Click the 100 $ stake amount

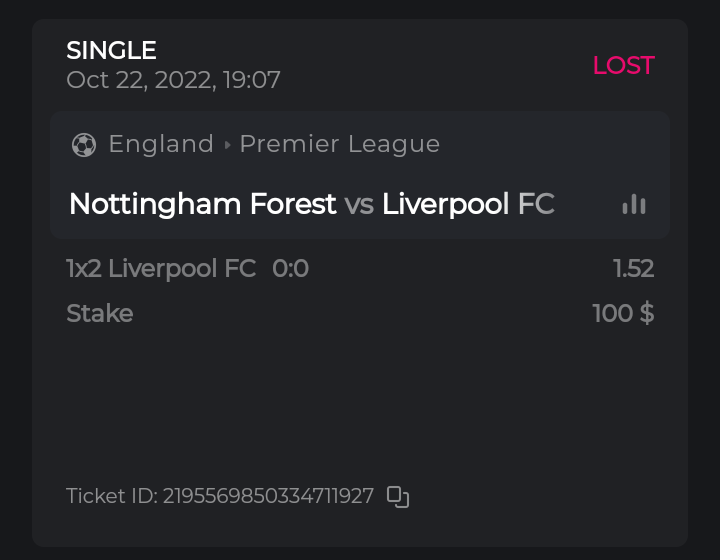(x=623, y=313)
